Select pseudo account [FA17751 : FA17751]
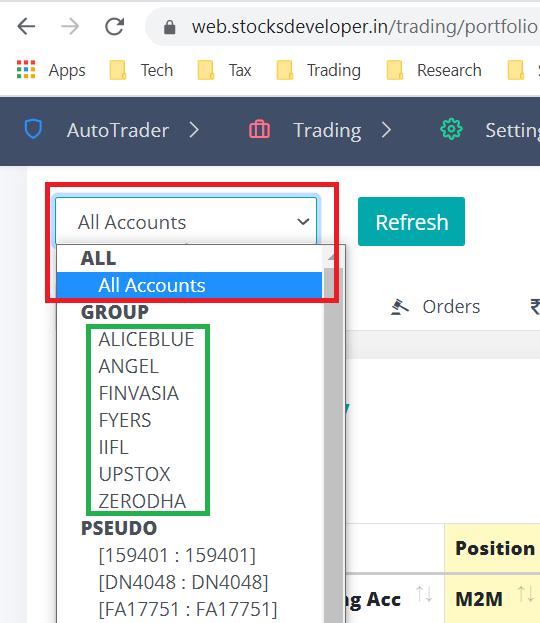 (x=188, y=609)
